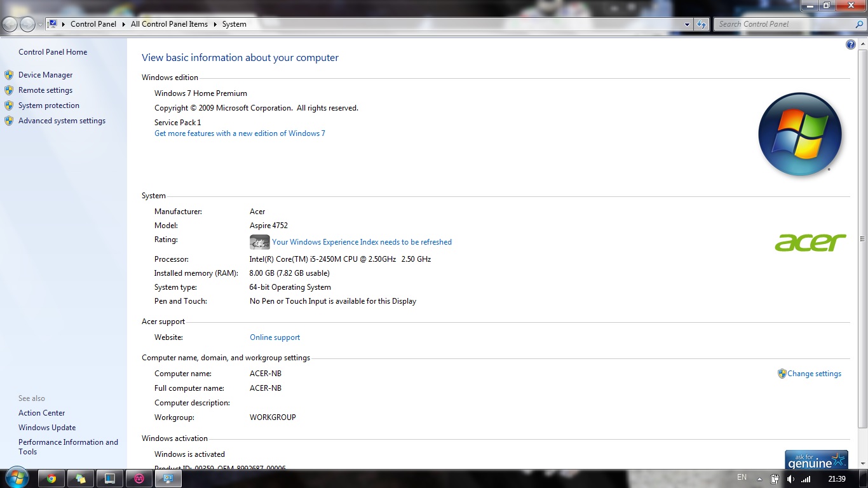
Task: Click the volume speaker tray icon
Action: coord(790,479)
